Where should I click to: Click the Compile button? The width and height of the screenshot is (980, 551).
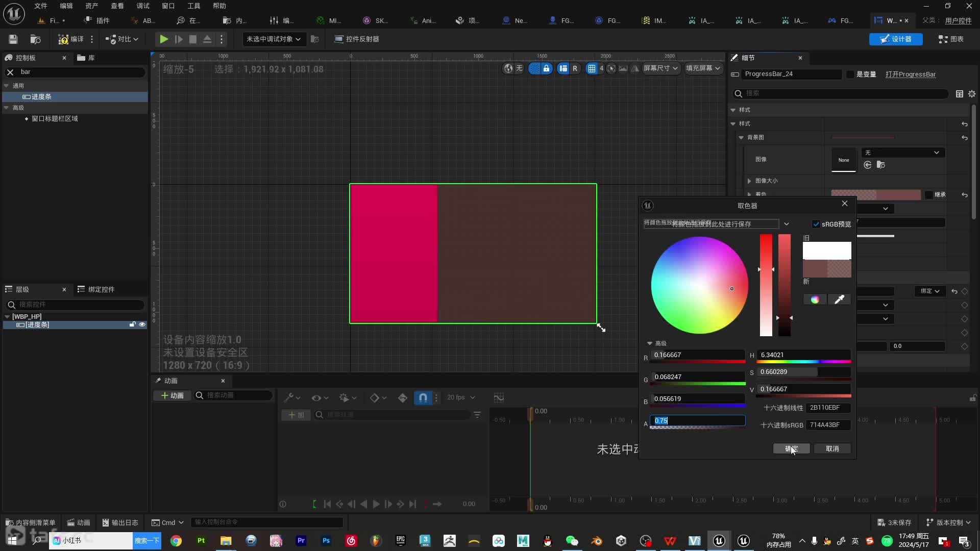pos(71,39)
